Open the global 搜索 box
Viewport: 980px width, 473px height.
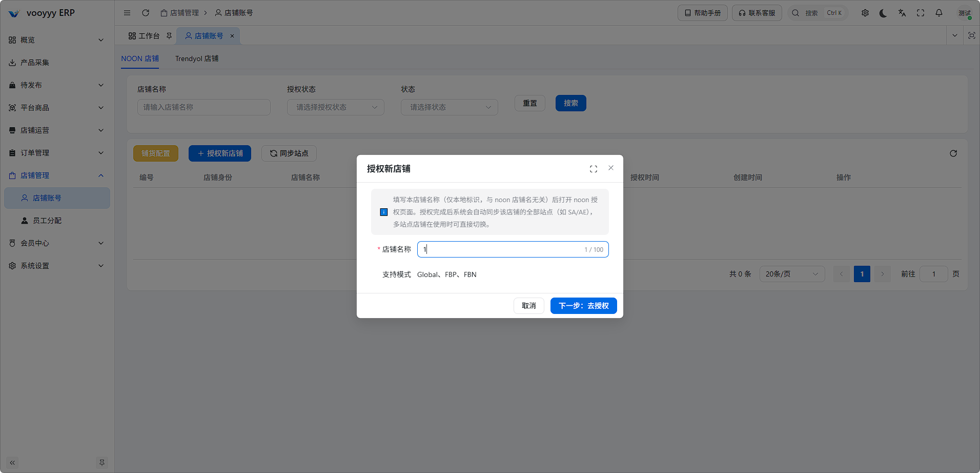coord(818,13)
